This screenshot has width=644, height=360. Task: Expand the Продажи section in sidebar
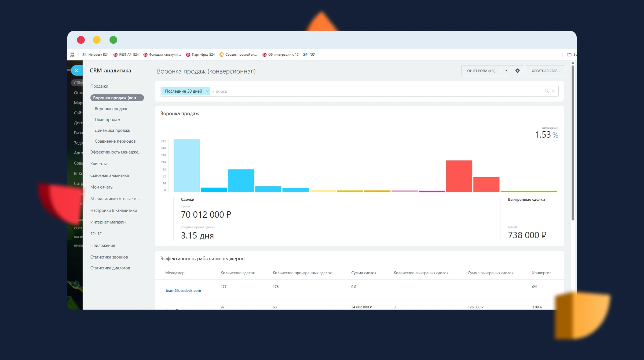click(99, 86)
